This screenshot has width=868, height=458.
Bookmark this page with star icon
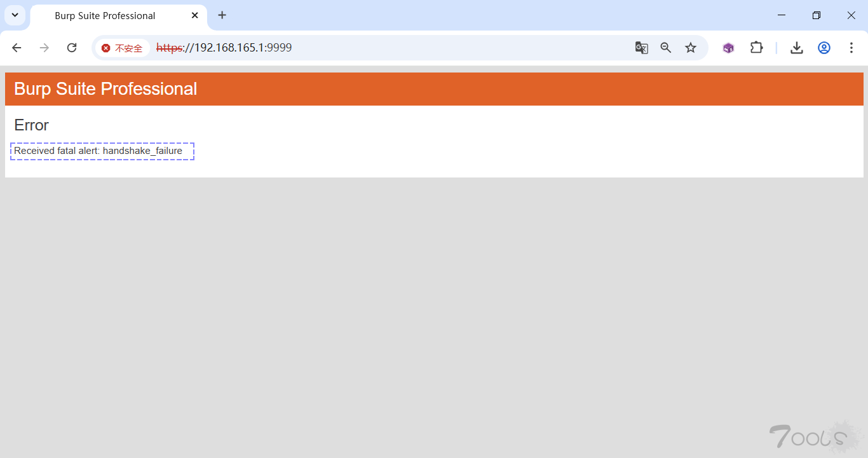click(x=691, y=48)
